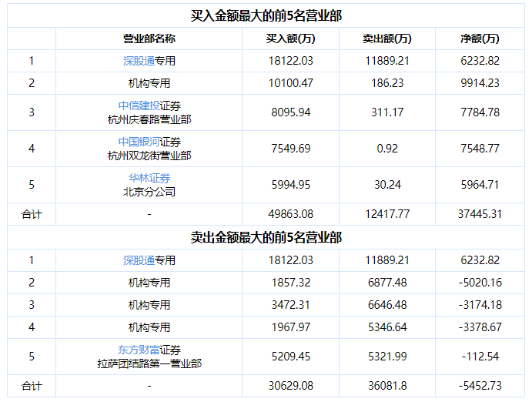
Task: Select buy amount 3472.31
Action: tap(291, 305)
